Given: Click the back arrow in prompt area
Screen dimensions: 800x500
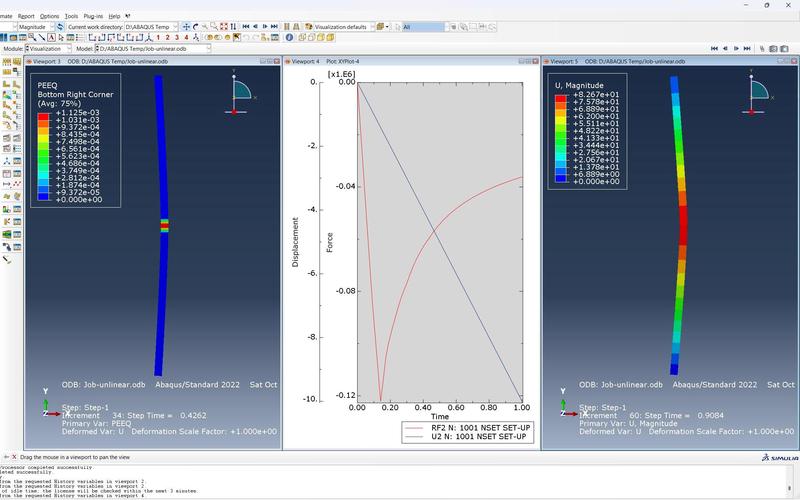Looking at the screenshot, I should (x=6, y=457).
